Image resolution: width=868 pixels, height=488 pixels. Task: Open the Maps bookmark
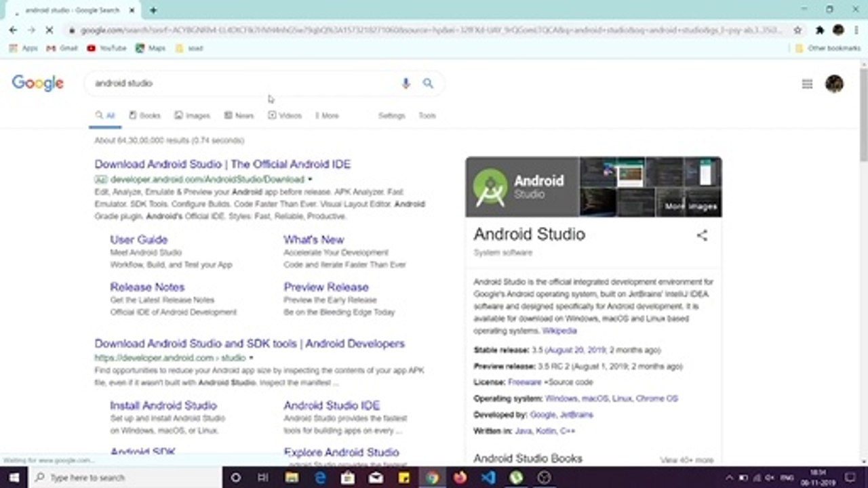151,48
